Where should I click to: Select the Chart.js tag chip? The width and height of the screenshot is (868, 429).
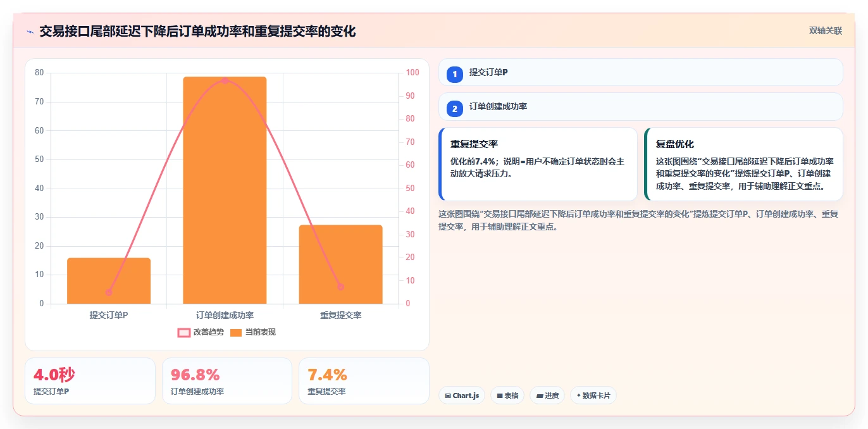[462, 395]
